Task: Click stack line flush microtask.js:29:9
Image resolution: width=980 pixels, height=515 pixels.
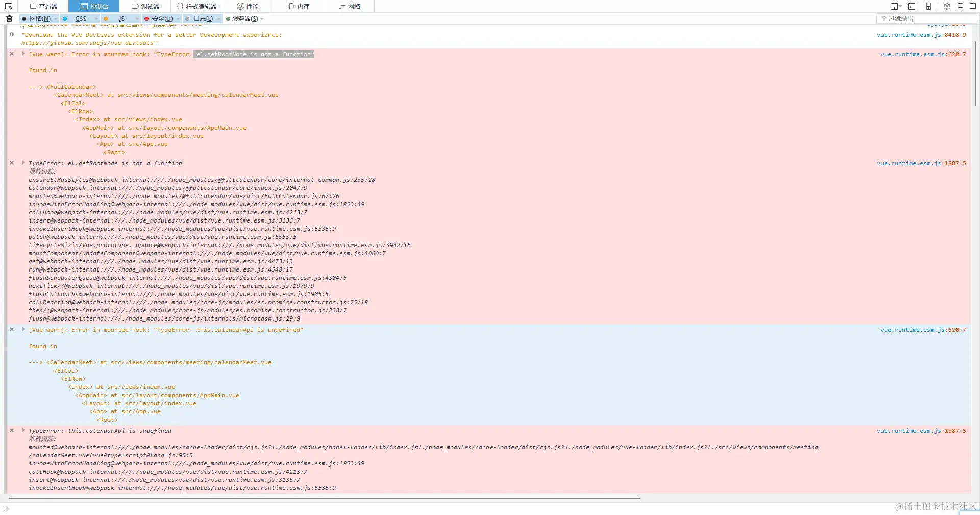Action: tap(164, 318)
